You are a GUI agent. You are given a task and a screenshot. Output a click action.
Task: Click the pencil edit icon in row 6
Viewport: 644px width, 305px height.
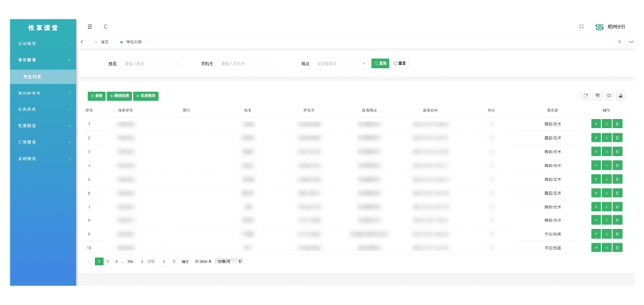point(596,192)
